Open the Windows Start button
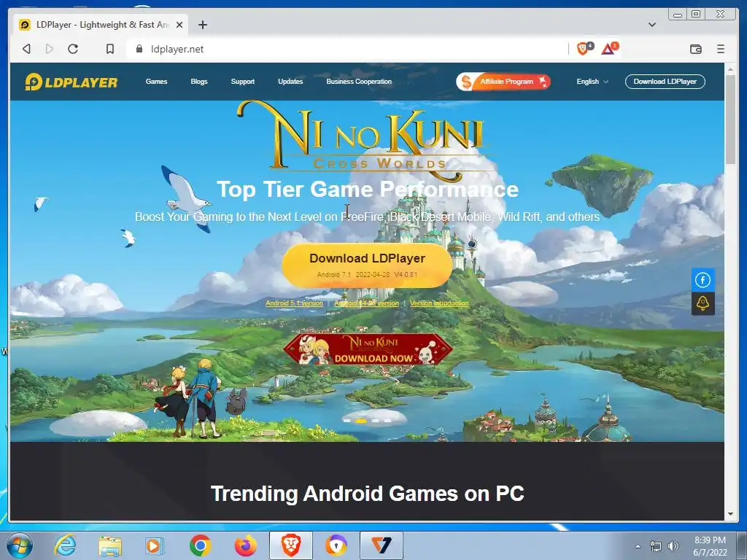 coord(20,545)
